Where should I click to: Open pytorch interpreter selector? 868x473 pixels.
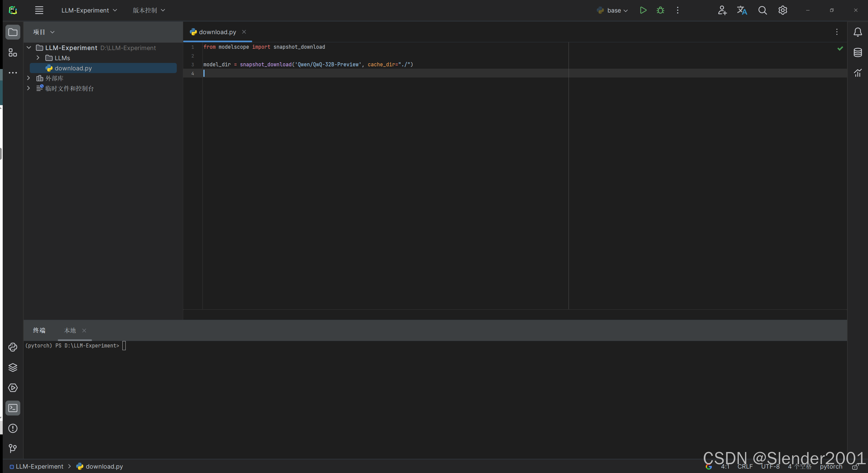click(831, 467)
